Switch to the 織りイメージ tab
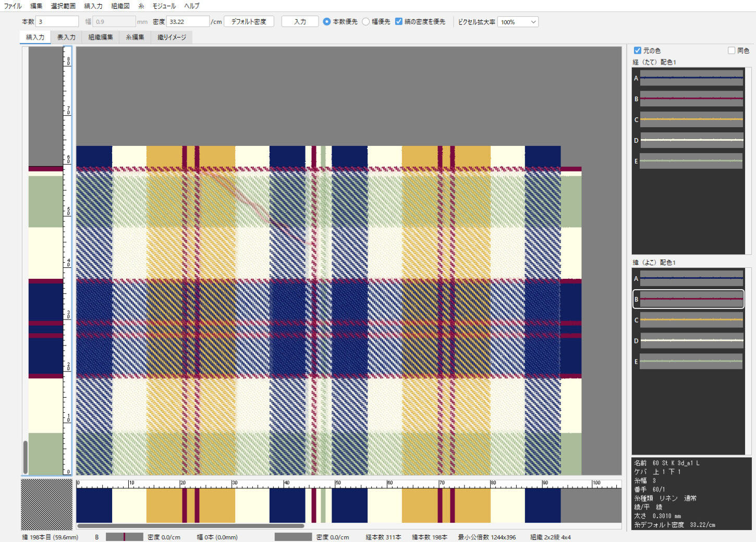 pos(172,37)
